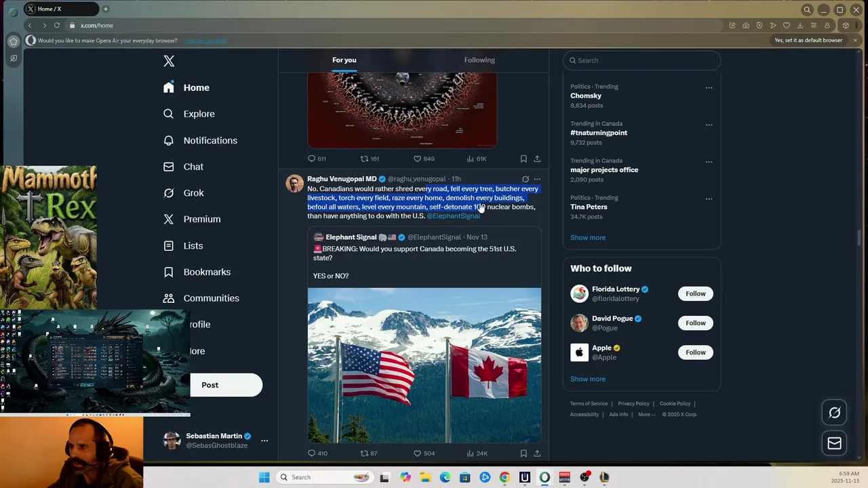The width and height of the screenshot is (868, 488).
Task: Share the tweet with 504 likes
Action: [537, 453]
